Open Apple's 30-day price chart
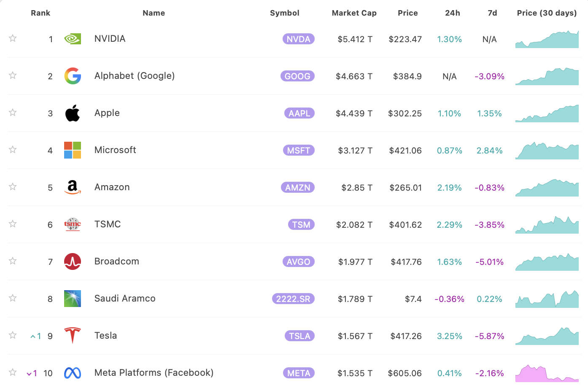The image size is (588, 388). coord(547,113)
